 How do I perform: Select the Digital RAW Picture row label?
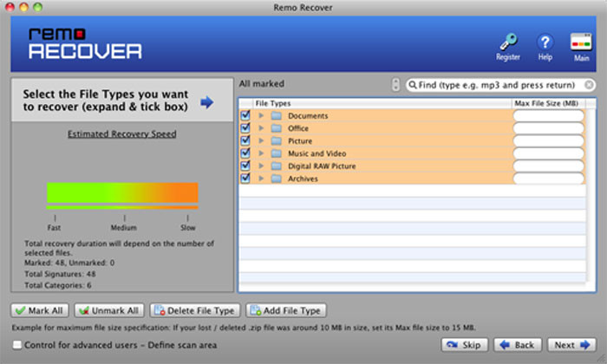[322, 166]
